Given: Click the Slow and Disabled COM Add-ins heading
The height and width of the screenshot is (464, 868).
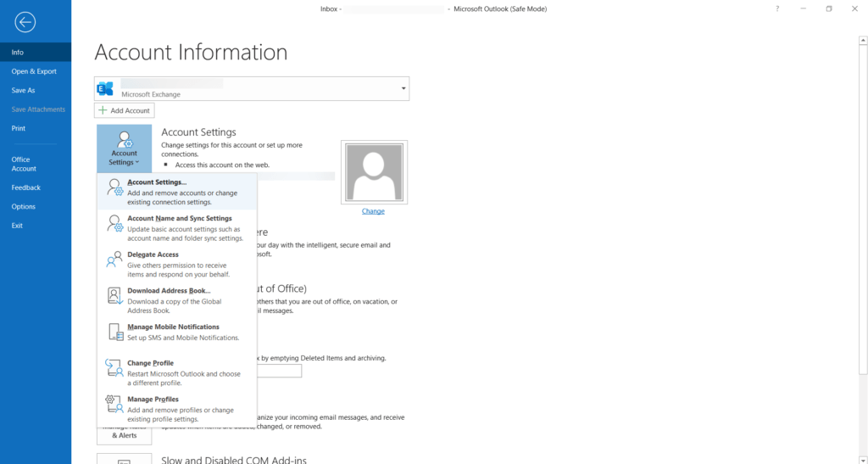Looking at the screenshot, I should [x=234, y=460].
